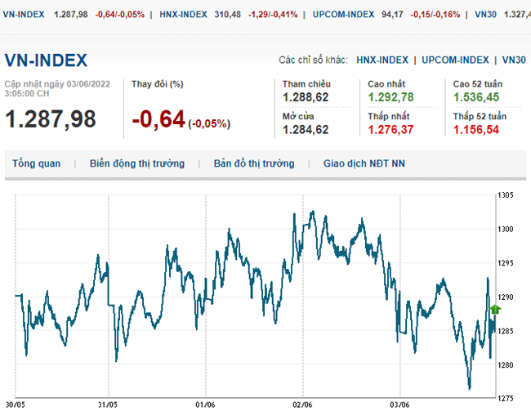Open the Tổng quan tab
Viewport: 531px width, 420px height.
36,163
